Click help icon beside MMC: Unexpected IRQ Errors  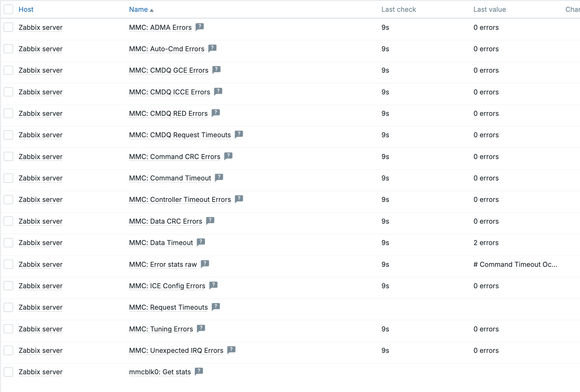231,350
